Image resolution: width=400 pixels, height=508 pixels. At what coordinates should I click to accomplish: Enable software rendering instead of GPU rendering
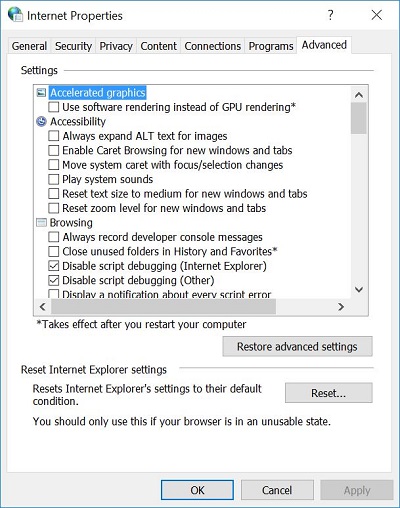(x=54, y=107)
